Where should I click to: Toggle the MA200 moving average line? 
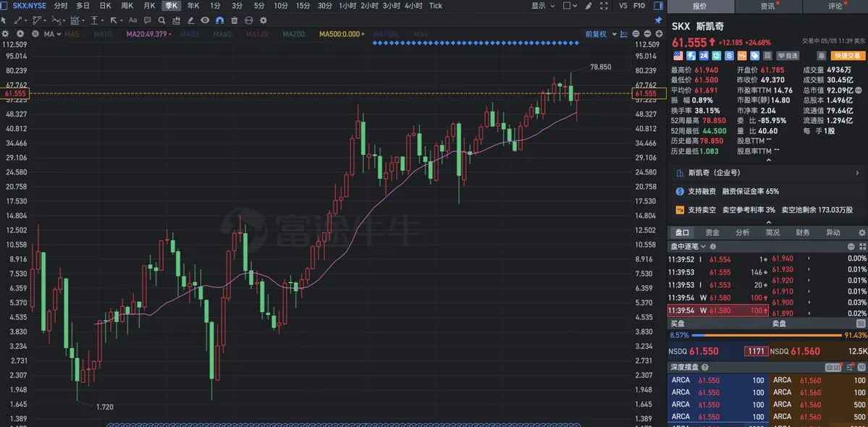click(295, 34)
